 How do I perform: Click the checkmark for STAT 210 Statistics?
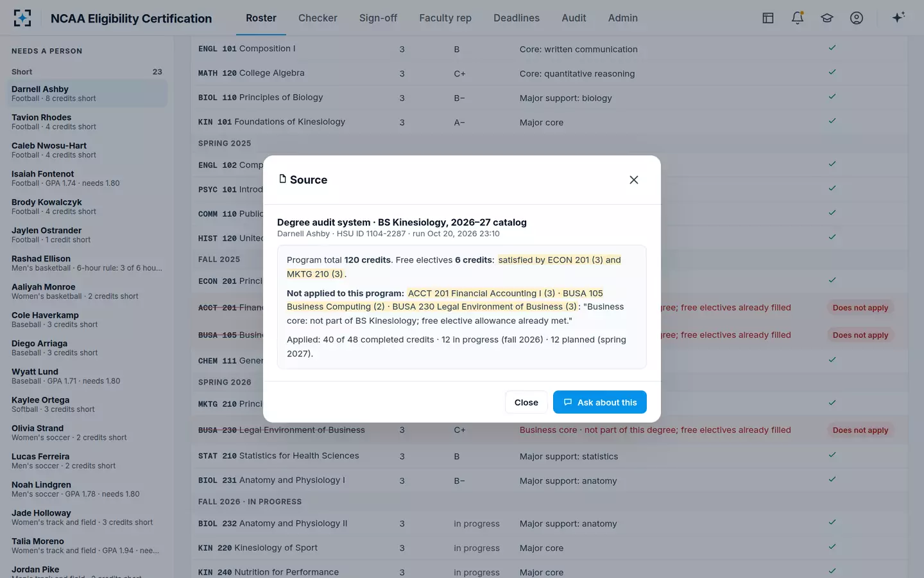click(832, 455)
